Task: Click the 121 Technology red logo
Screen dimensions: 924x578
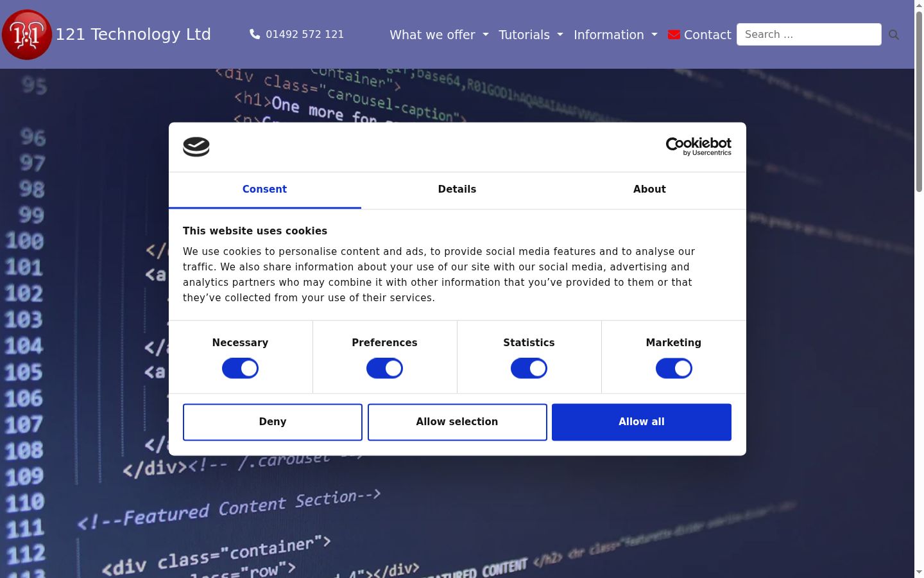Action: coord(26,35)
